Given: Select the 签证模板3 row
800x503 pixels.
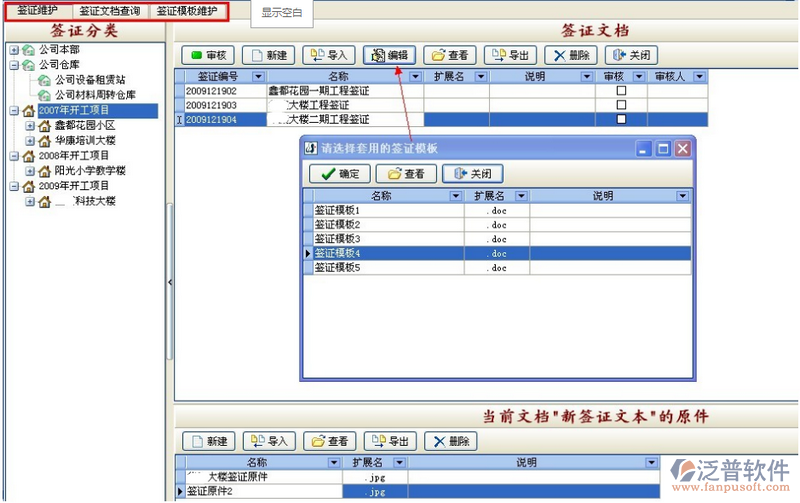Looking at the screenshot, I should click(497, 239).
